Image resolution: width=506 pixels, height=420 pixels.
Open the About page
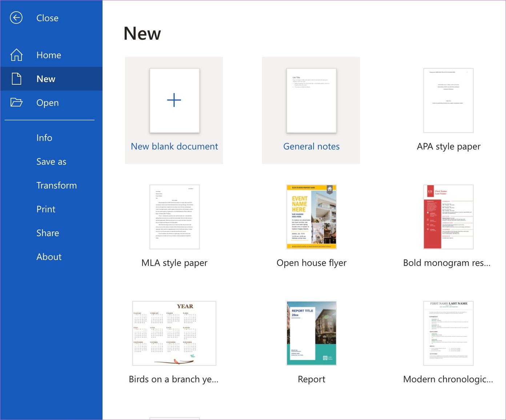[x=49, y=257]
